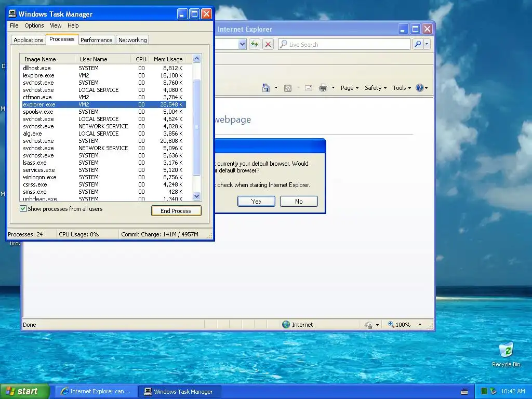Click the Internet zone globe icon in status bar
This screenshot has width=532, height=399.
pyautogui.click(x=286, y=324)
